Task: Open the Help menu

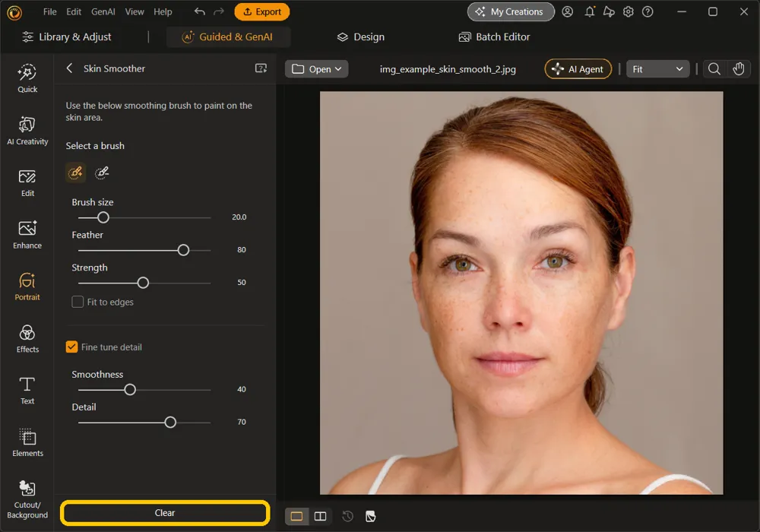Action: point(163,11)
